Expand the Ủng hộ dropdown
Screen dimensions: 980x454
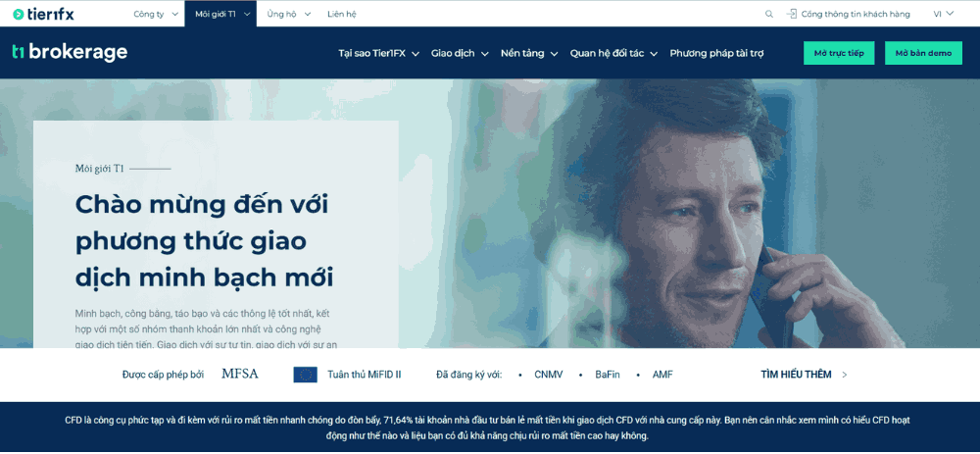pyautogui.click(x=288, y=14)
